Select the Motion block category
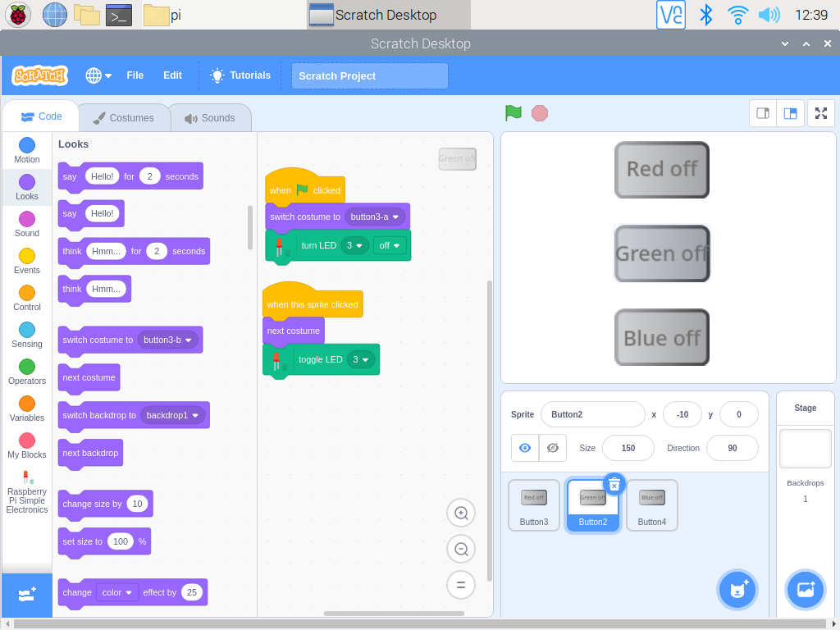The height and width of the screenshot is (630, 840). pyautogui.click(x=27, y=151)
